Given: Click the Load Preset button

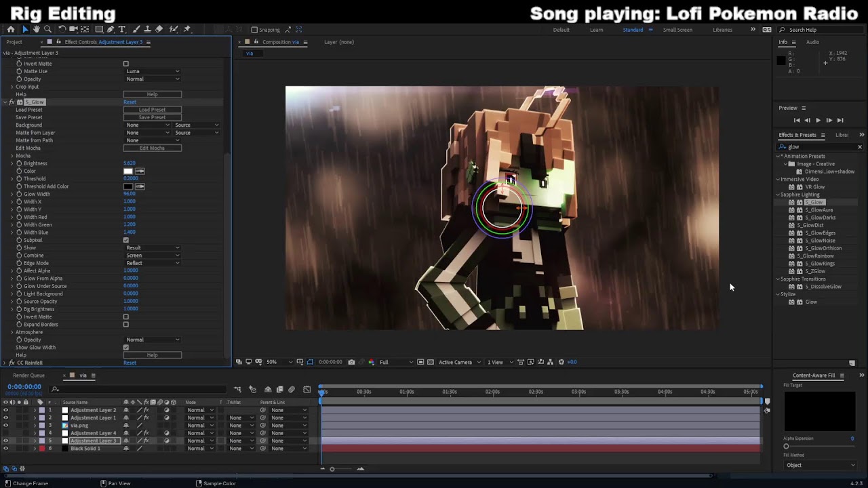Looking at the screenshot, I should 152,110.
